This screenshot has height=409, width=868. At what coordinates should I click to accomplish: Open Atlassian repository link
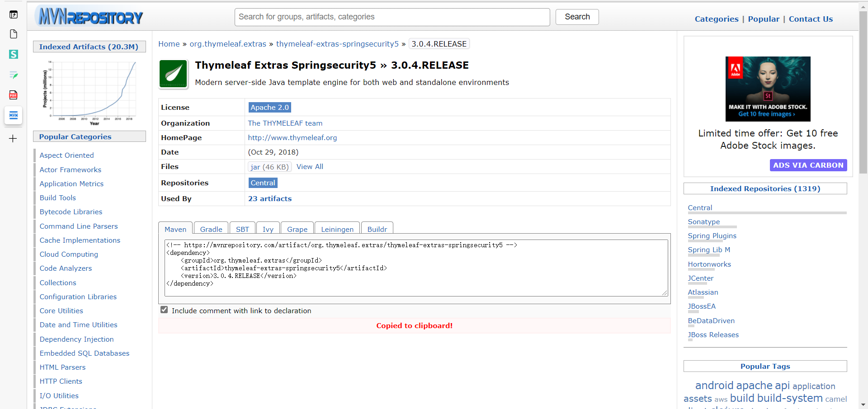click(x=703, y=292)
